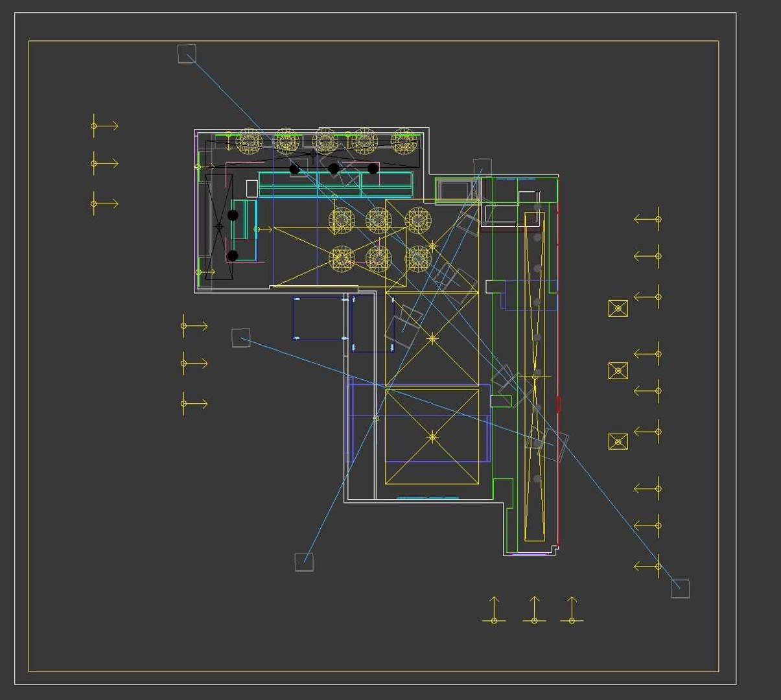Click the leftmost black dot in the top row of three

tap(294, 169)
